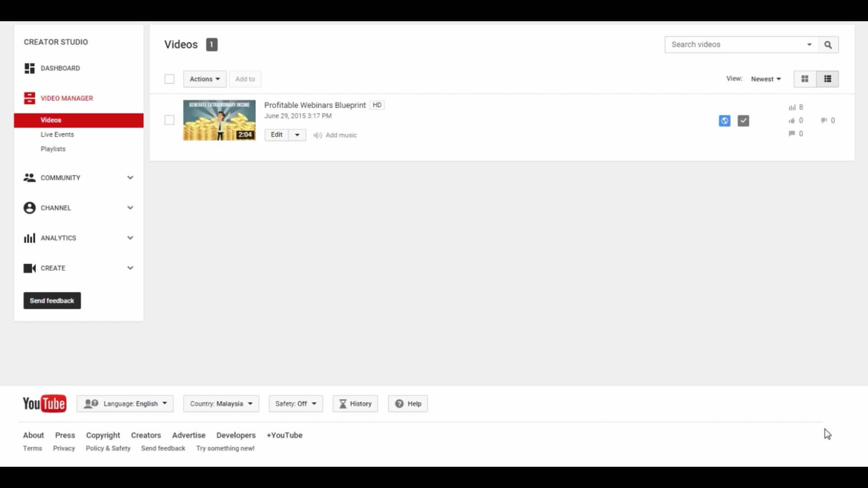The height and width of the screenshot is (488, 868).
Task: Open the Actions dropdown
Action: (204, 79)
